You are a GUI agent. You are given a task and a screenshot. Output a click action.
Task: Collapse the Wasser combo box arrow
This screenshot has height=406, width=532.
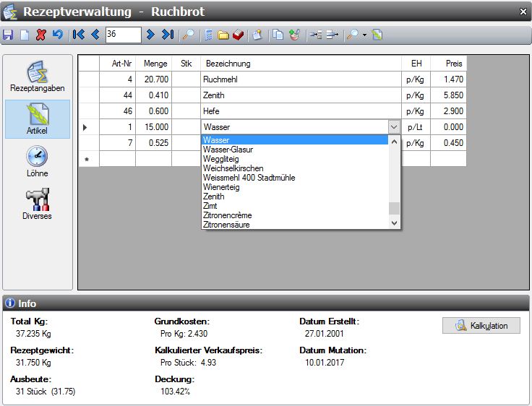393,127
